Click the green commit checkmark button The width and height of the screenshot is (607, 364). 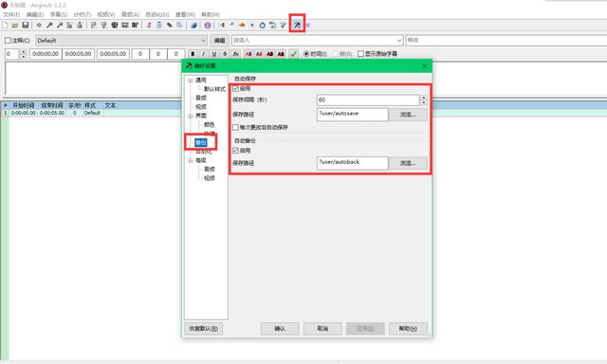[293, 54]
